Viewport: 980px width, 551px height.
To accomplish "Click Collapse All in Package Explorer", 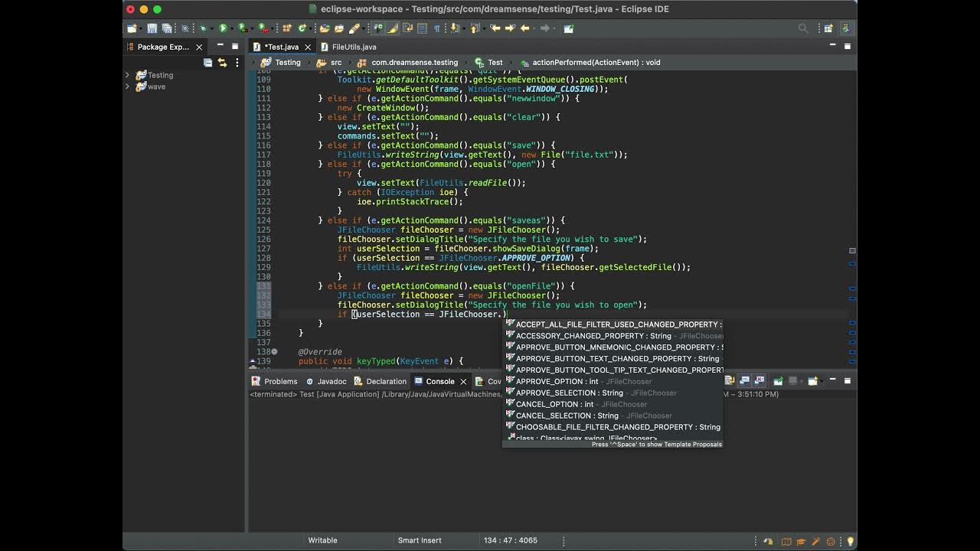I will tap(207, 62).
